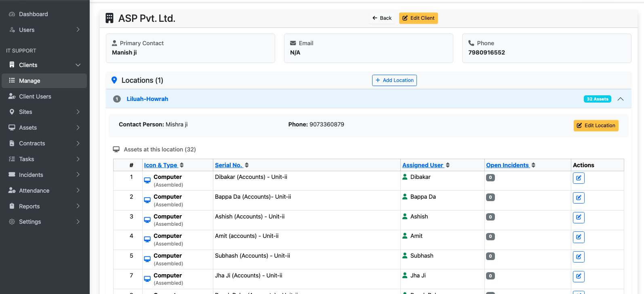Click the location pin icon beside Locations

[x=114, y=80]
